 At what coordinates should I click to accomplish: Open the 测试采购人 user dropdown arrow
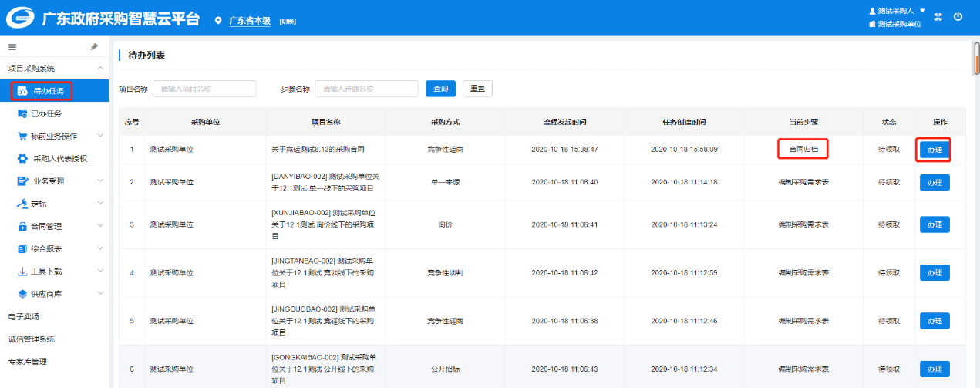pos(923,11)
